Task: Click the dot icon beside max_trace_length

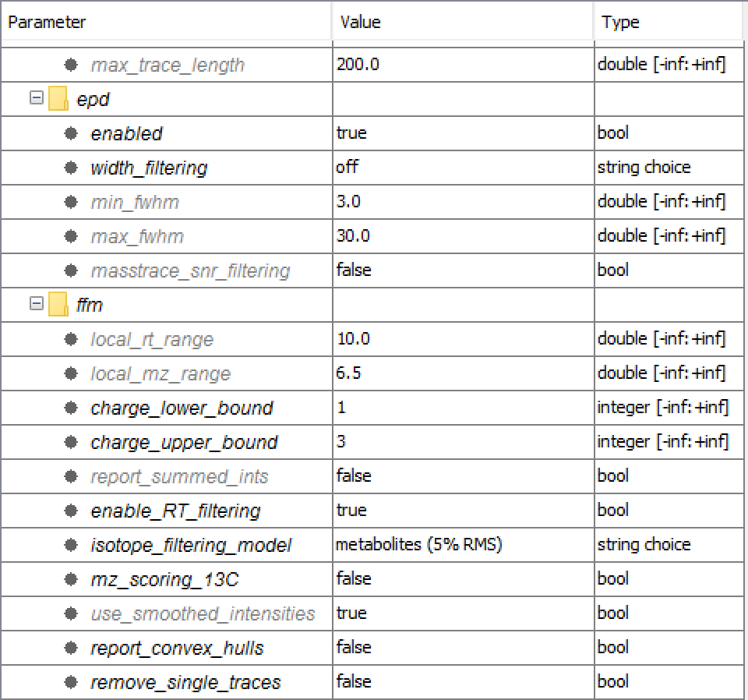Action: (72, 65)
